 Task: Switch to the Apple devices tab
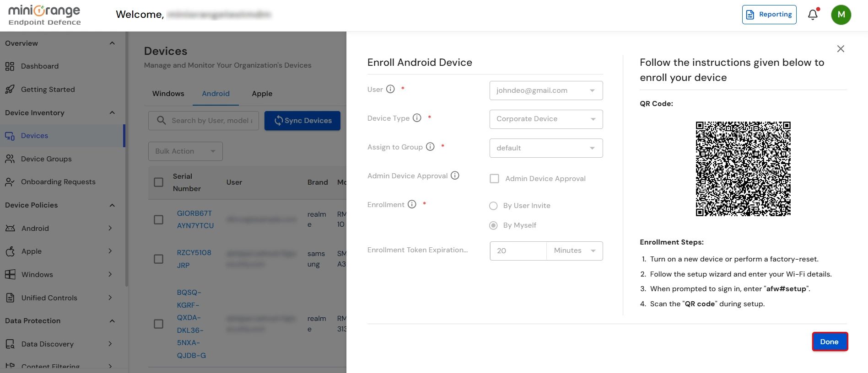pos(262,94)
